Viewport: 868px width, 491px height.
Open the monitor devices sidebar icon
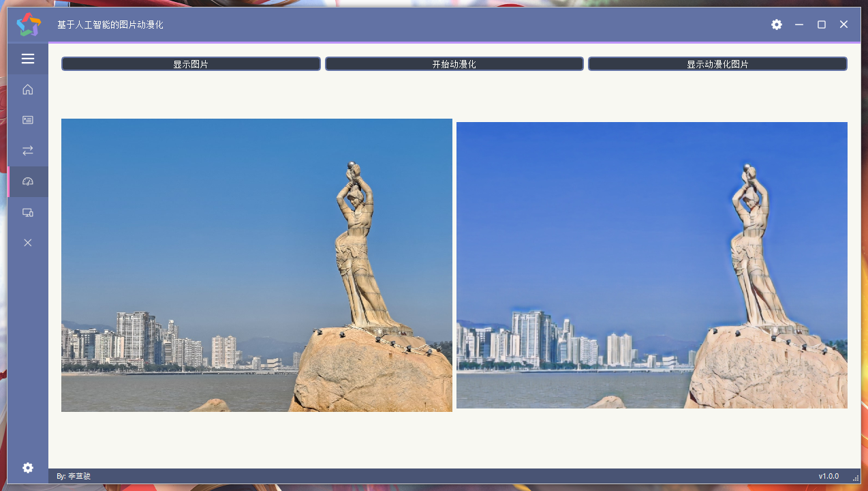[x=28, y=212]
